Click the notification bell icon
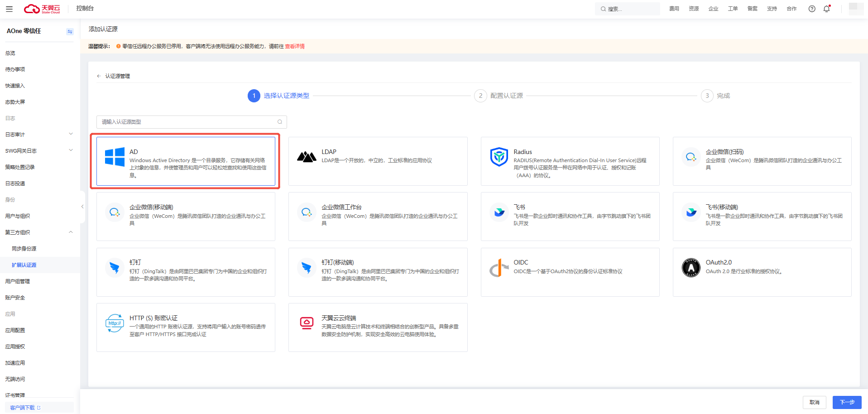Image resolution: width=868 pixels, height=414 pixels. tap(827, 9)
